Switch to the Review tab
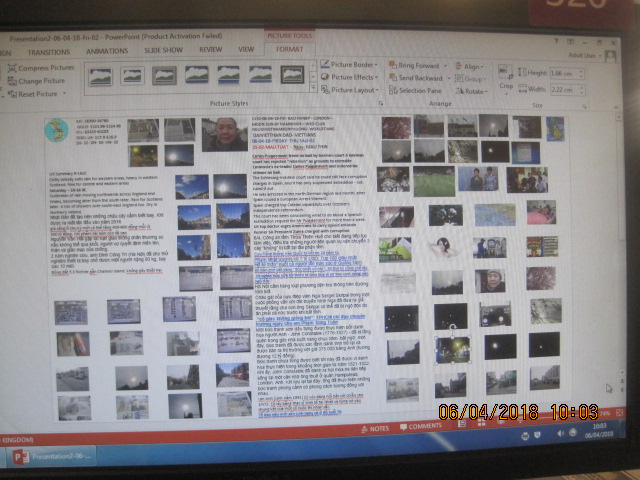640x480 pixels. tap(211, 49)
